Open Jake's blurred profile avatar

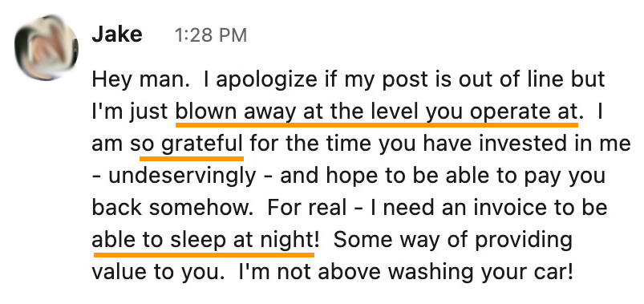pyautogui.click(x=47, y=47)
